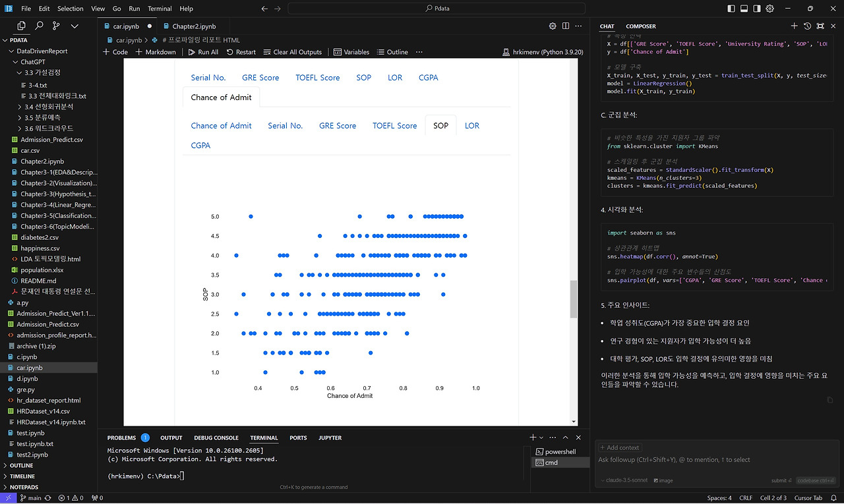
Task: Open the File menu
Action: (26, 9)
